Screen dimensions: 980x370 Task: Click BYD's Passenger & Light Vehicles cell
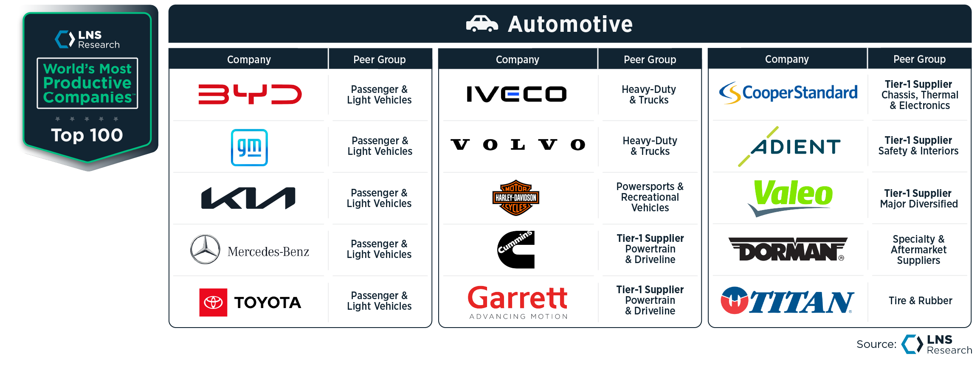[x=379, y=95]
